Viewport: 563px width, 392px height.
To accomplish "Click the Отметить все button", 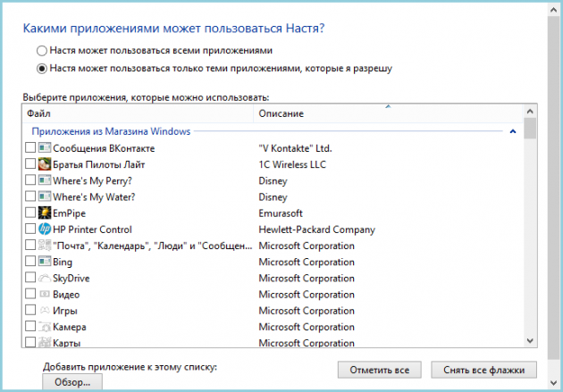I will tap(380, 370).
